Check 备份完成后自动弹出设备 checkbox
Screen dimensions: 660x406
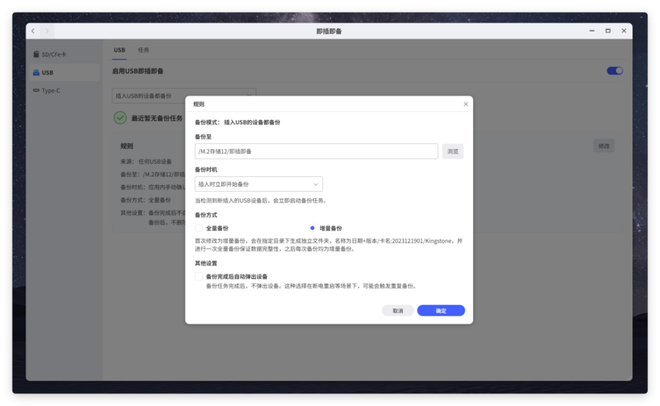pos(199,277)
